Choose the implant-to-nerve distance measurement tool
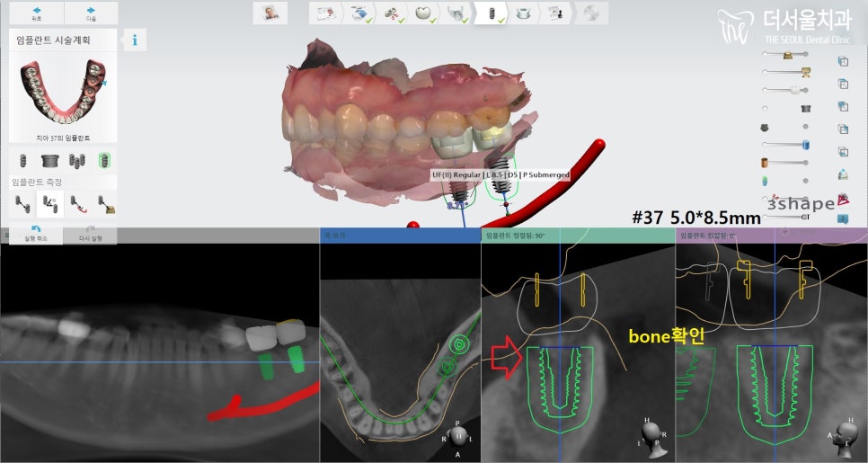 [x=78, y=204]
